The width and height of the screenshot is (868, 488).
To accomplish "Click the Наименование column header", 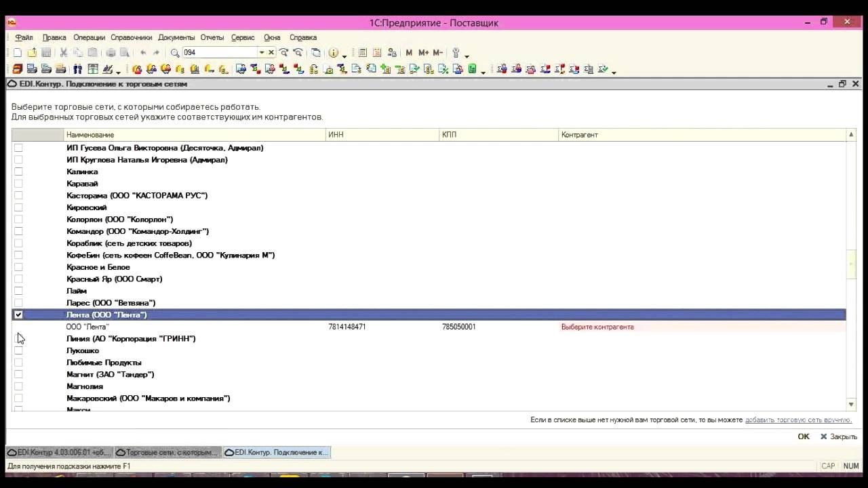I will 195,135.
